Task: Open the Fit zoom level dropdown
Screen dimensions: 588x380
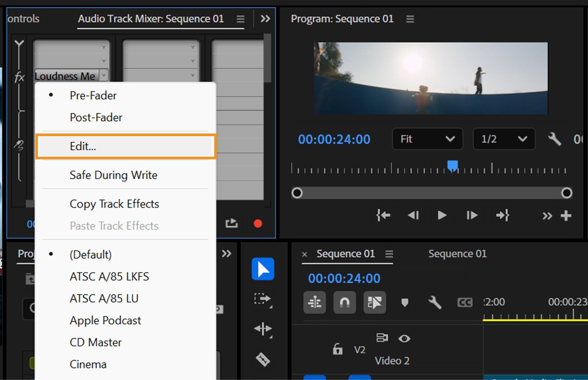Action: [427, 139]
